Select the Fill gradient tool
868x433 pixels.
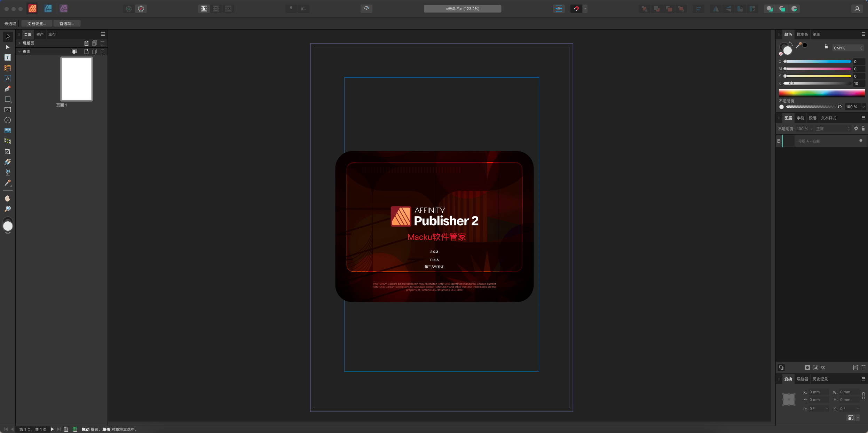tap(8, 162)
